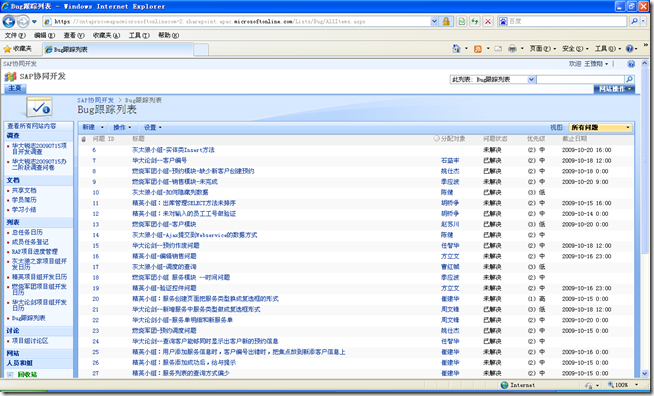Open 共享文档 in sidebar
Image resolution: width=654 pixels, height=396 pixels.
pyautogui.click(x=24, y=190)
